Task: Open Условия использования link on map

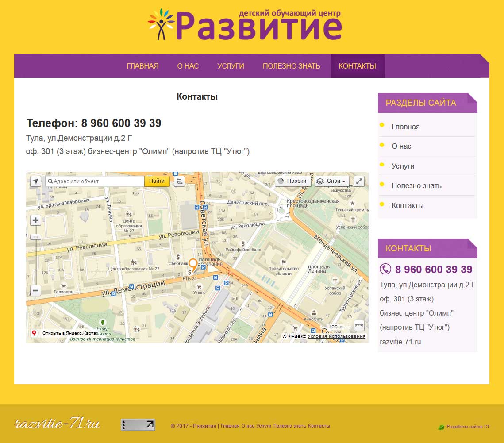Action: coord(337,336)
